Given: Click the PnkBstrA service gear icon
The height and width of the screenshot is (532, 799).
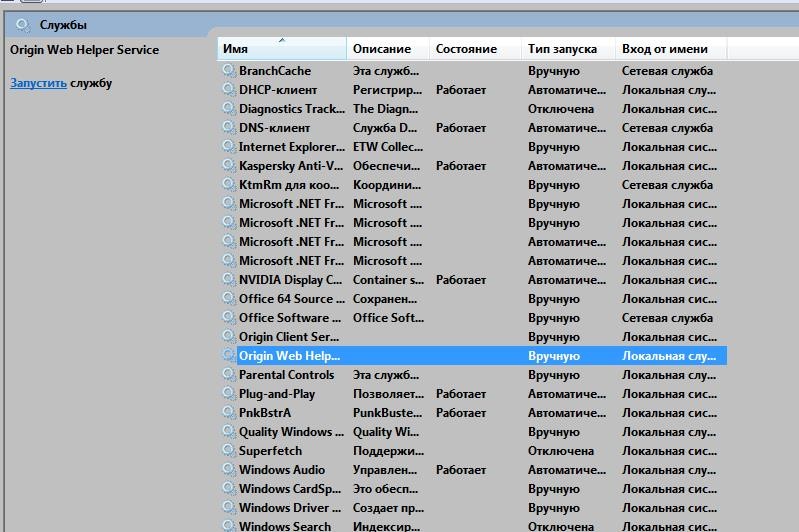Looking at the screenshot, I should [229, 413].
